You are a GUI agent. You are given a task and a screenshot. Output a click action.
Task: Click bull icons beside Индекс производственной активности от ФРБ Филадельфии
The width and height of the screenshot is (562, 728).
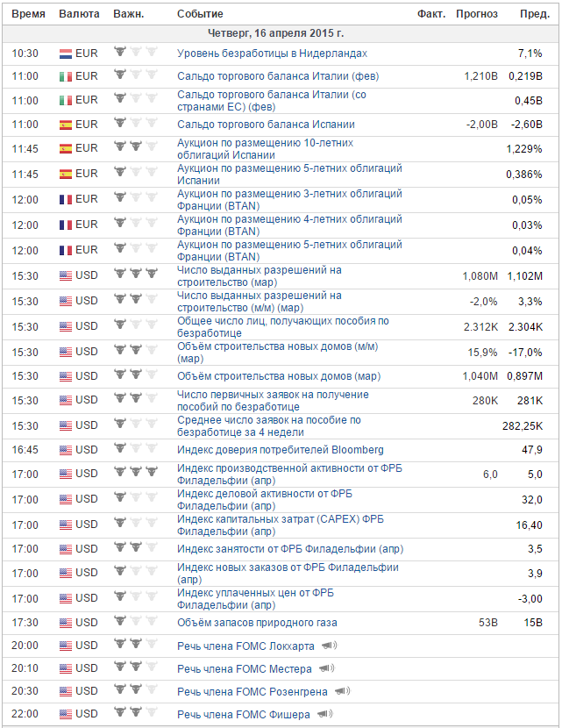(x=136, y=472)
